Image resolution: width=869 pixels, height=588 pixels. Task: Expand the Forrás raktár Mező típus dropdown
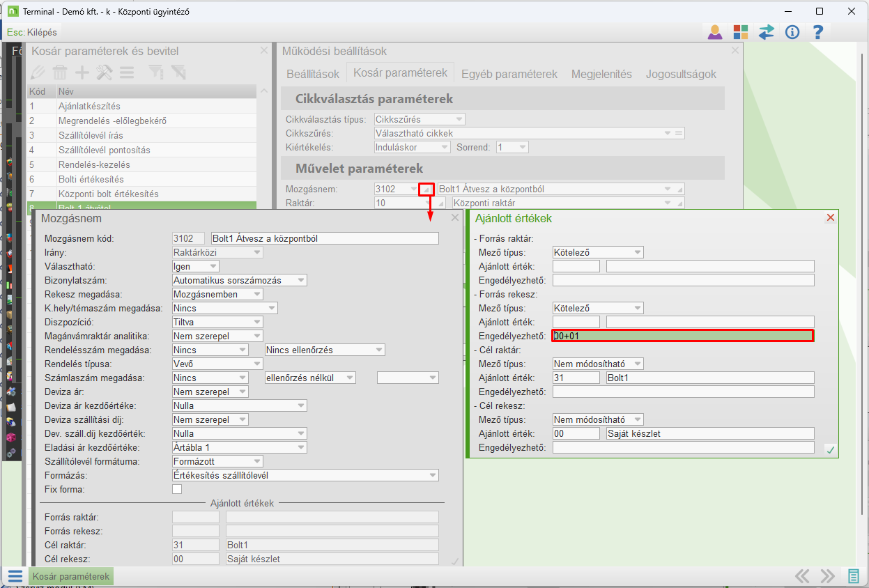[638, 252]
